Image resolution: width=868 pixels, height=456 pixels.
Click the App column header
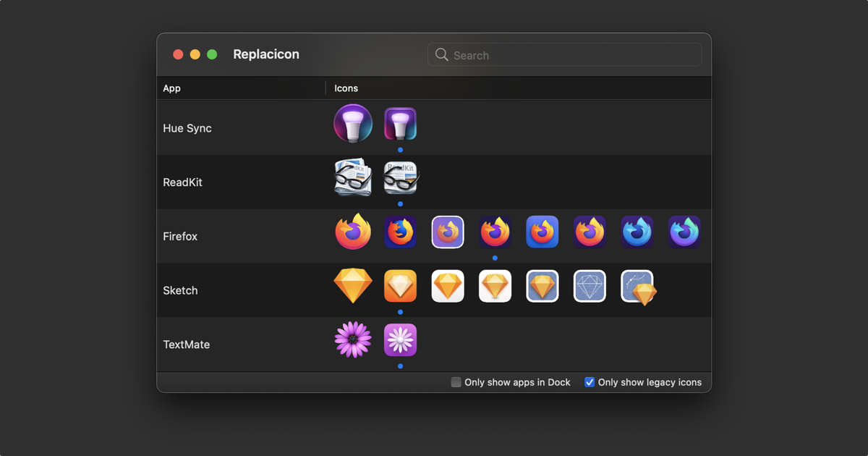click(x=172, y=88)
